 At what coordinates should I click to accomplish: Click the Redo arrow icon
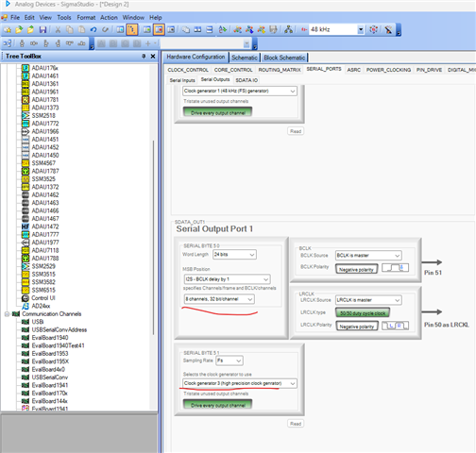tap(105, 29)
